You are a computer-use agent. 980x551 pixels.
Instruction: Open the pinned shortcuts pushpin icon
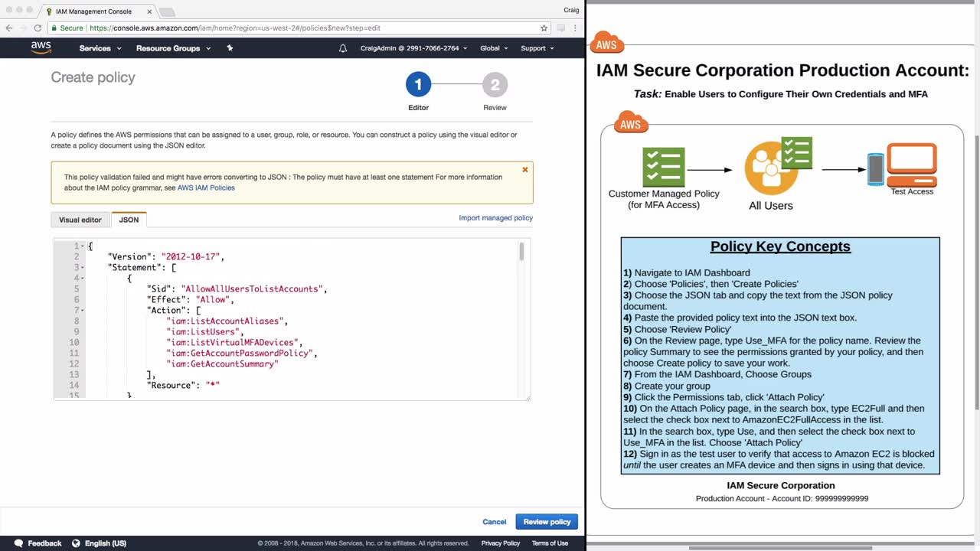pyautogui.click(x=230, y=48)
